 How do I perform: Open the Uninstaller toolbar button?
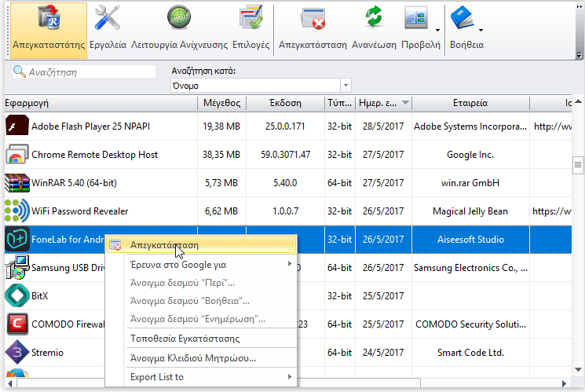pyautogui.click(x=49, y=31)
